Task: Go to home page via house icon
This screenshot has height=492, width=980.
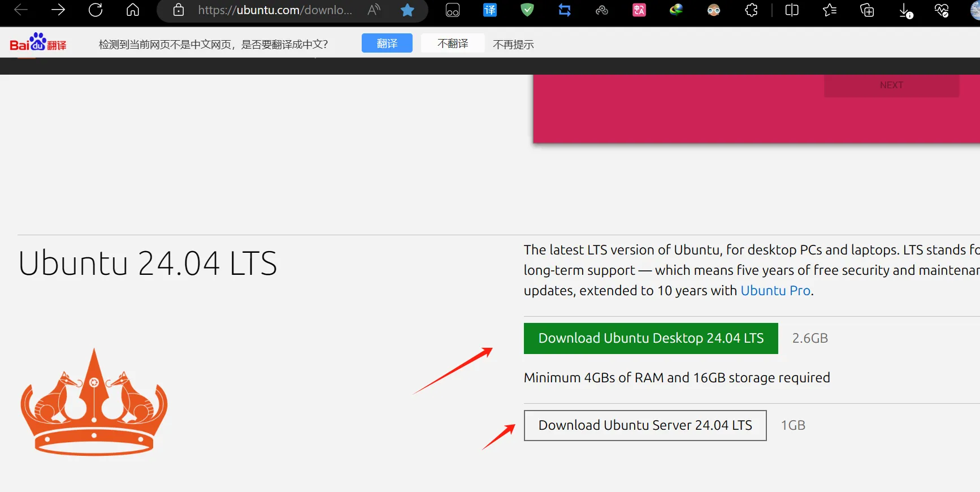Action: pyautogui.click(x=133, y=10)
